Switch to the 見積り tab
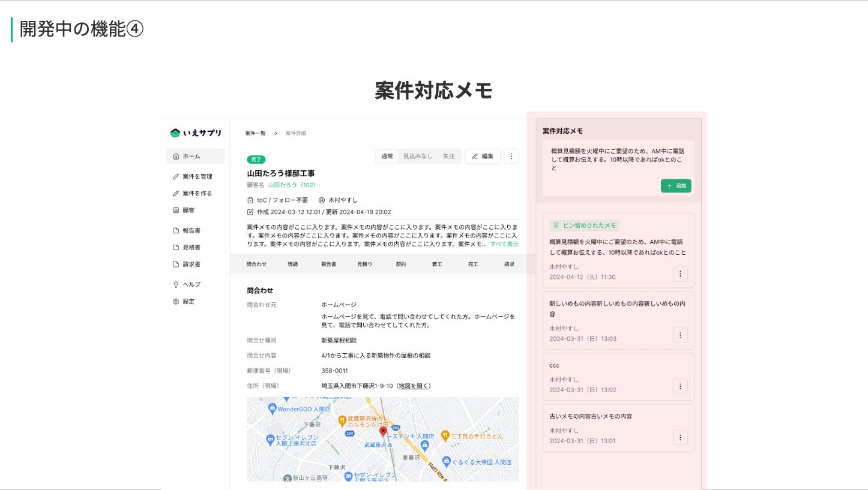Viewport: 868px width, 490px height. coord(365,264)
